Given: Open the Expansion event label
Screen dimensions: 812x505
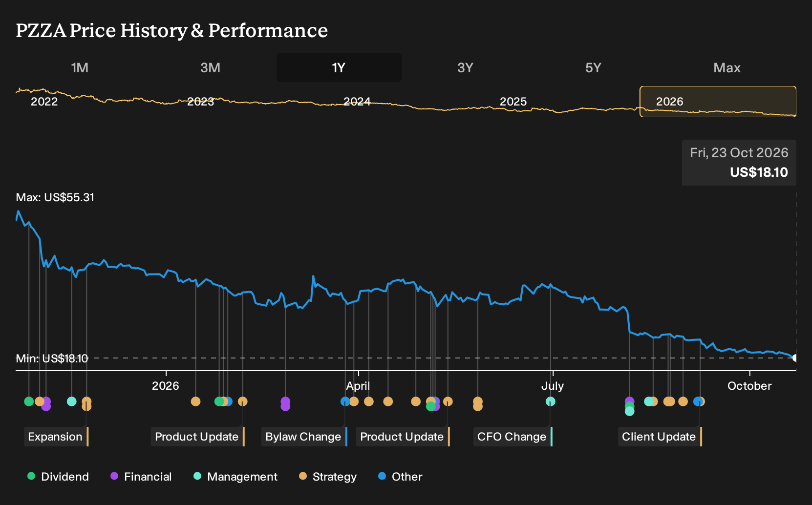Looking at the screenshot, I should [x=56, y=437].
